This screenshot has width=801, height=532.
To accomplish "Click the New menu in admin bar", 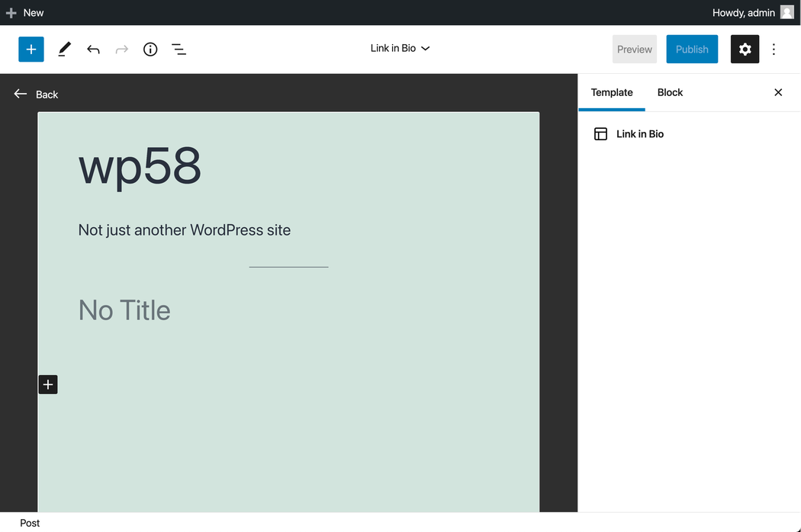I will click(25, 13).
